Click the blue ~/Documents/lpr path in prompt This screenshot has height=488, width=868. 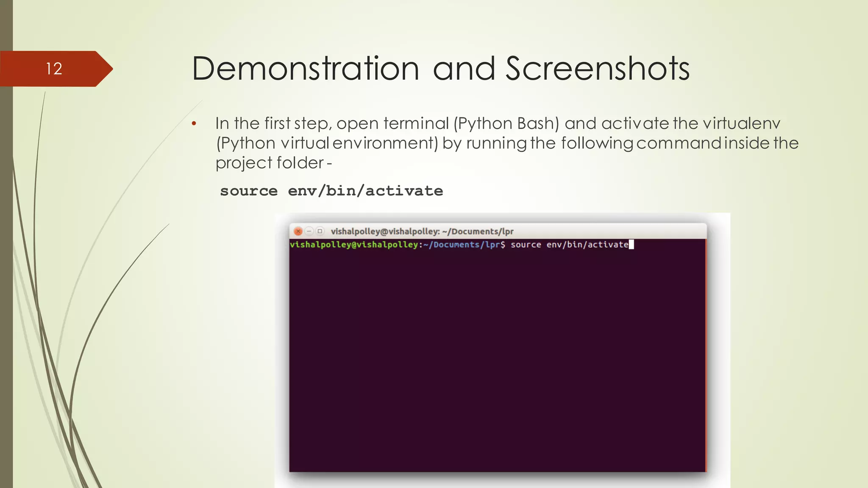[461, 244]
